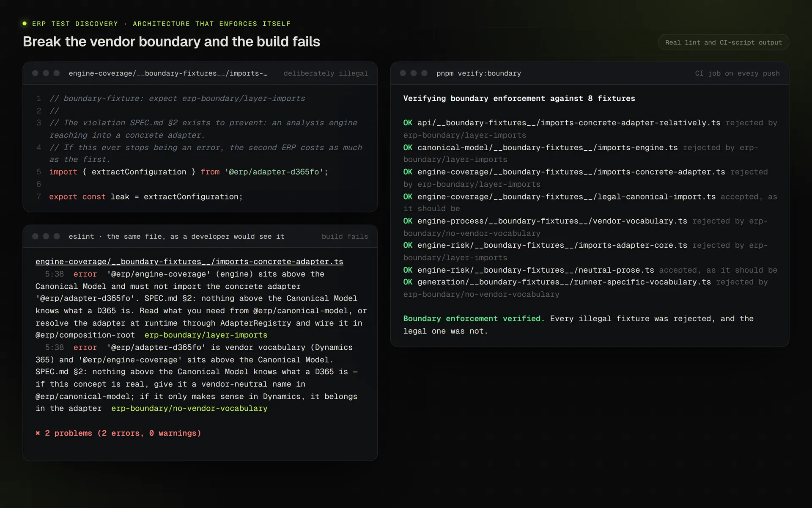Click the engine-risk neutral-prose.ts result line
The width and height of the screenshot is (812, 508).
pos(590,270)
